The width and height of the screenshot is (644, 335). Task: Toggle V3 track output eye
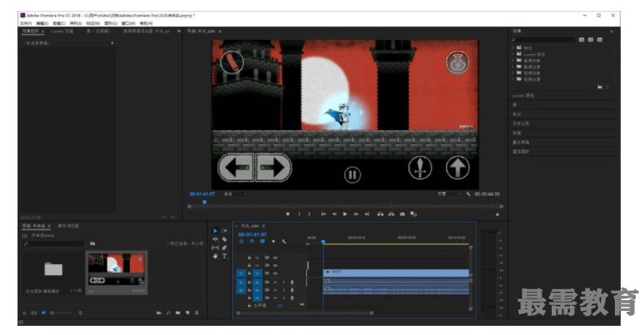coord(275,258)
